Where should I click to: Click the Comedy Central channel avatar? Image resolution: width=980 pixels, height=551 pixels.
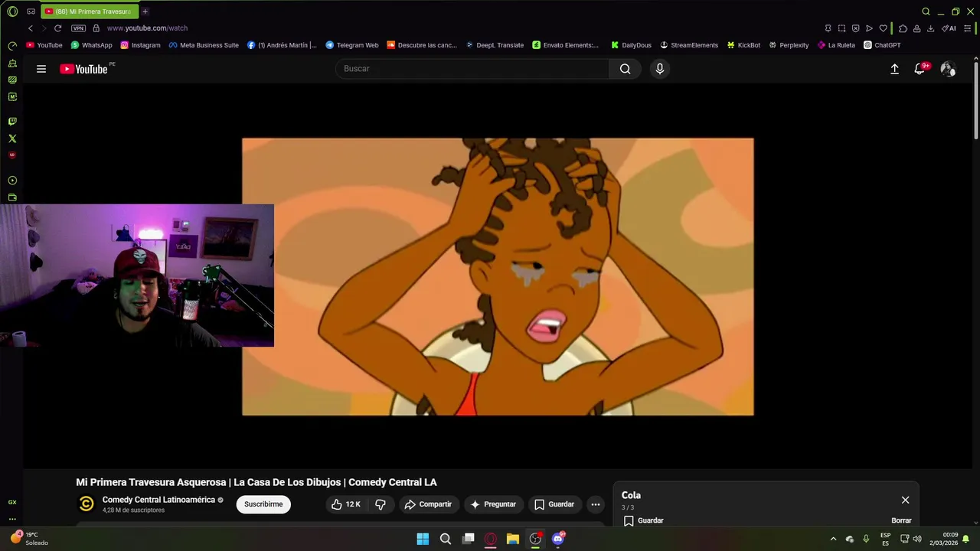tap(87, 504)
